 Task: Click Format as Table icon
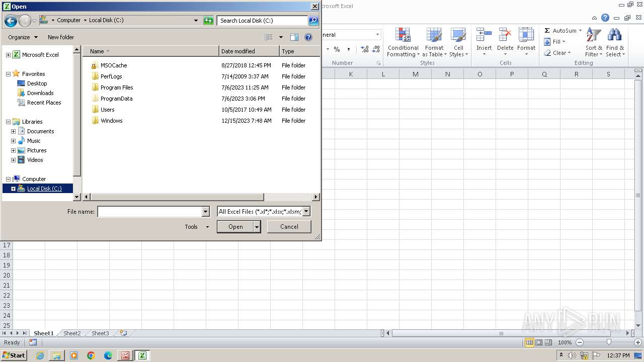[434, 42]
